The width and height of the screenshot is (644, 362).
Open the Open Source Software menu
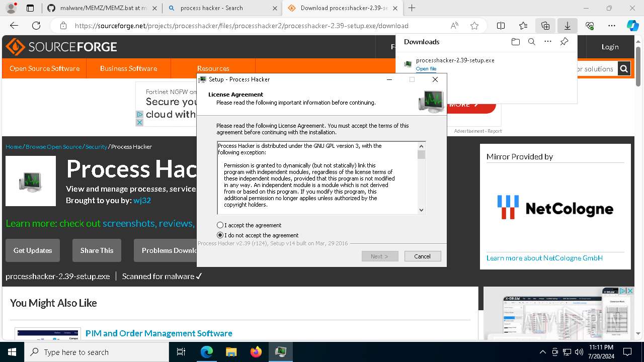click(44, 68)
